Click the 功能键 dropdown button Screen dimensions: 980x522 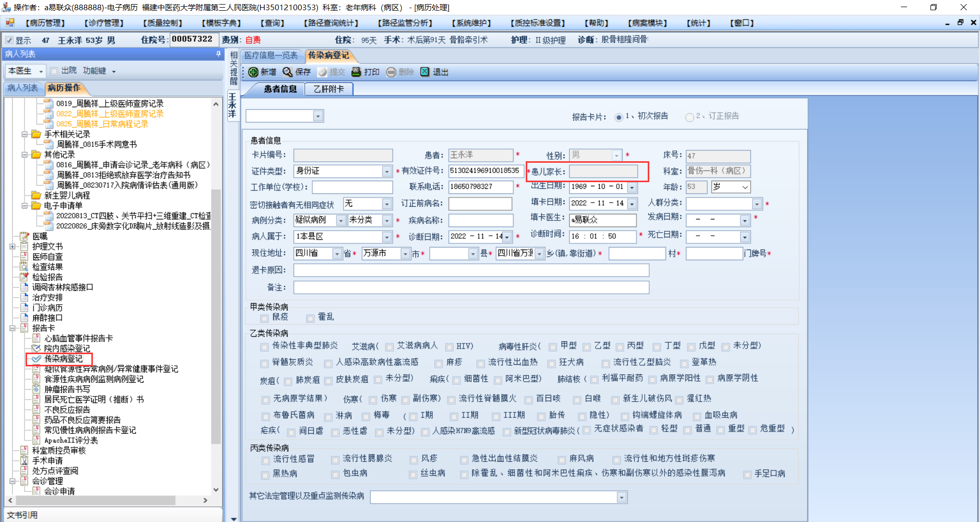(99, 71)
